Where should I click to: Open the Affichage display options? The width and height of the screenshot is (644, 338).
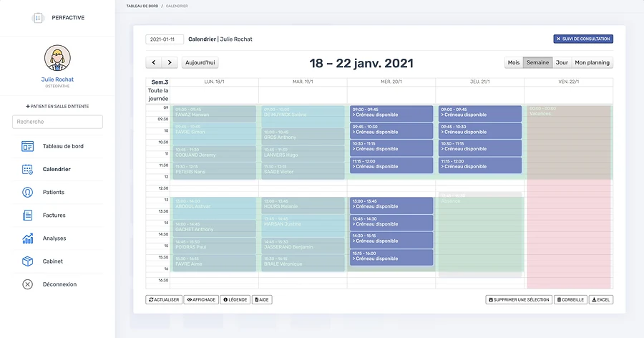[201, 300]
